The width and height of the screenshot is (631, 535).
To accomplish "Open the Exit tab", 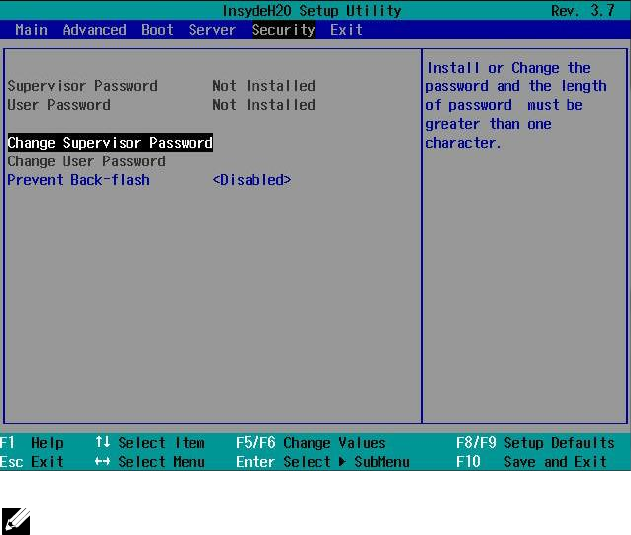I will [x=346, y=30].
